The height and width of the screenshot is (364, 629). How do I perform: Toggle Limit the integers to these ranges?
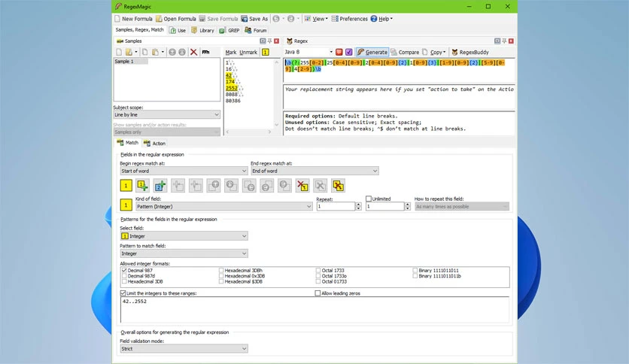[123, 293]
